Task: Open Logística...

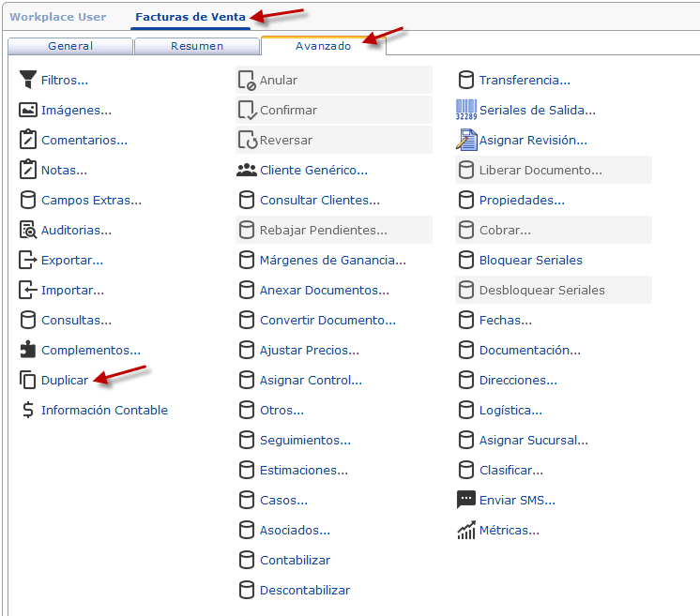Action: [510, 410]
